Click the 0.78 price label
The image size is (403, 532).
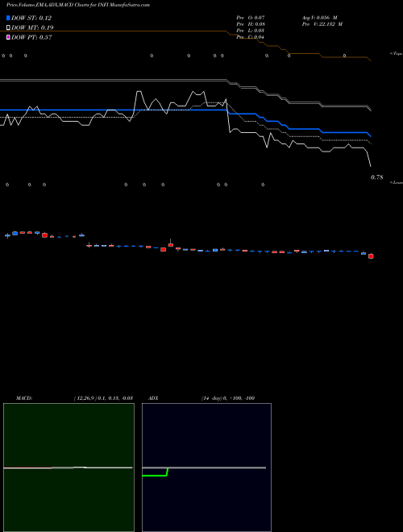[x=377, y=177]
